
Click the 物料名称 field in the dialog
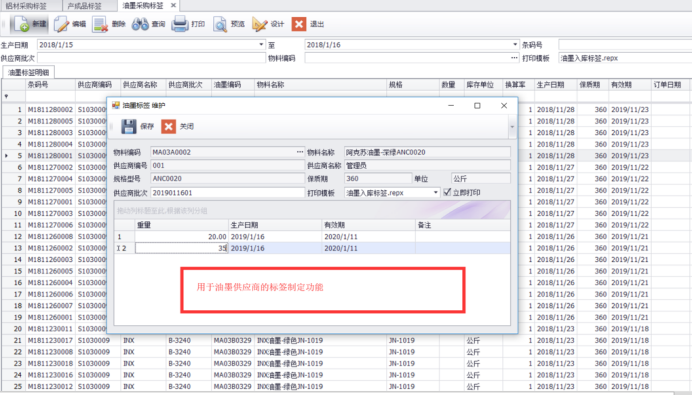(x=427, y=152)
